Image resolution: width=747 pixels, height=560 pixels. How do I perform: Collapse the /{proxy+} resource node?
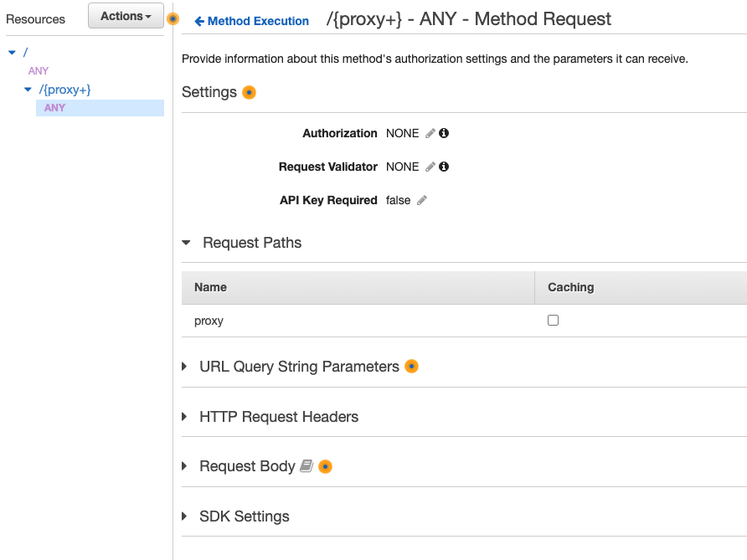(28, 89)
